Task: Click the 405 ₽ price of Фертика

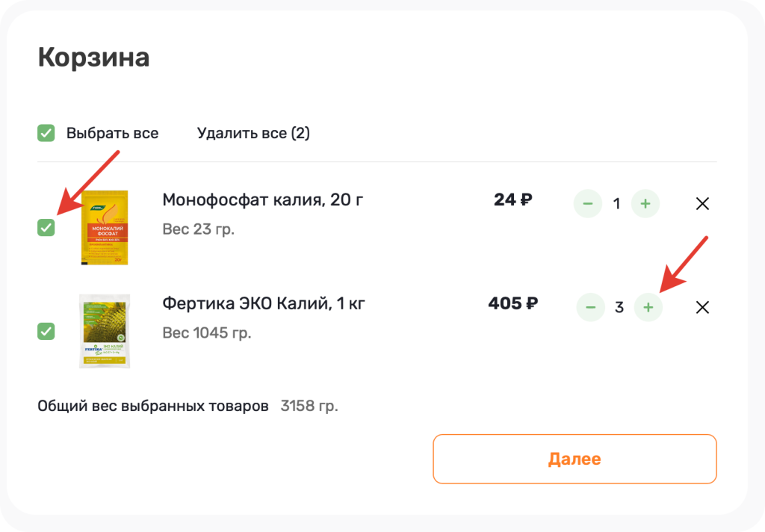Action: (512, 303)
